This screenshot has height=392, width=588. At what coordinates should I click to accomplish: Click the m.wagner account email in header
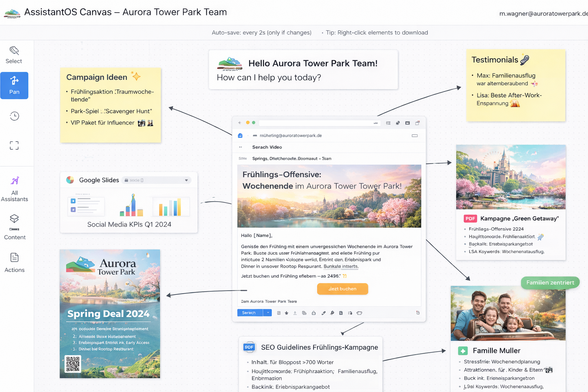pos(544,13)
